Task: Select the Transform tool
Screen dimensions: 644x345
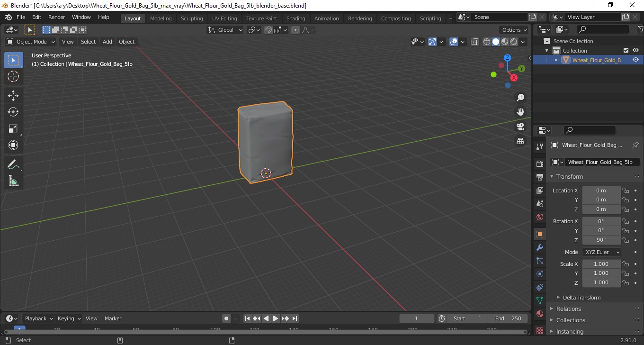Action: (13, 145)
